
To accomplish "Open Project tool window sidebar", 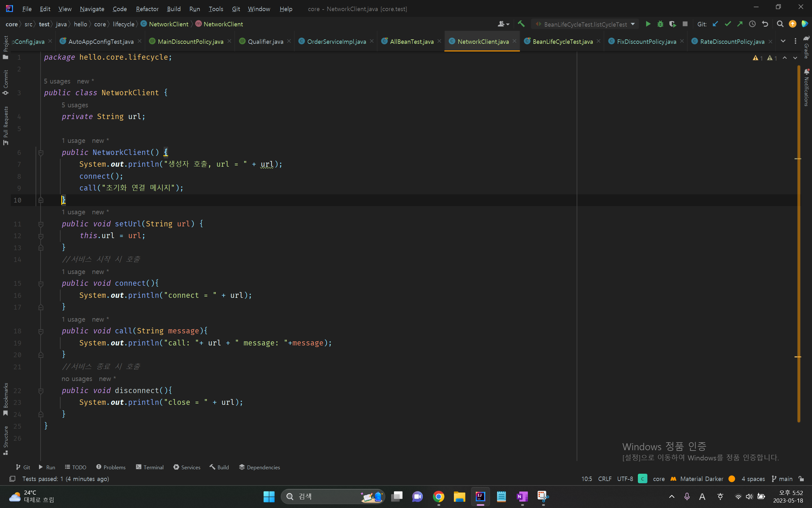I will tap(5, 47).
